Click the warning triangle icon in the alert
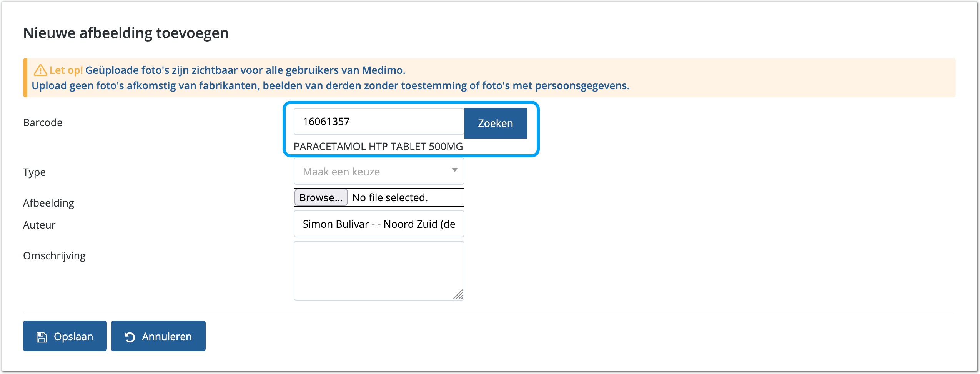Image resolution: width=980 pixels, height=374 pixels. point(40,70)
